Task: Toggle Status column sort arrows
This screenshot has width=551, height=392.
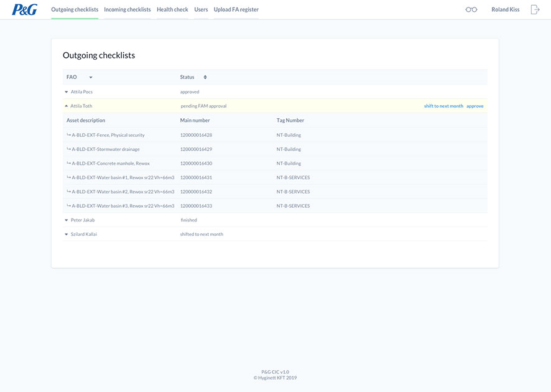Action: 205,77
